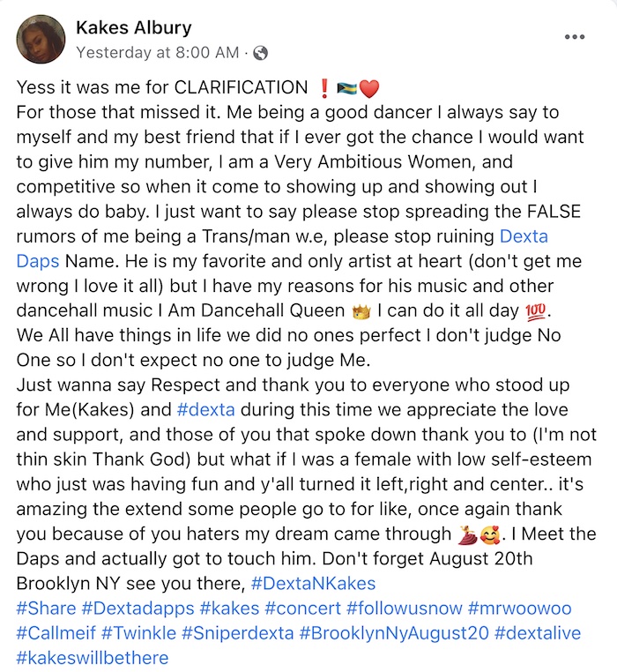Select the #BrooklynNyAugust20 hashtag
Image resolution: width=617 pixels, height=672 pixels.
(394, 633)
